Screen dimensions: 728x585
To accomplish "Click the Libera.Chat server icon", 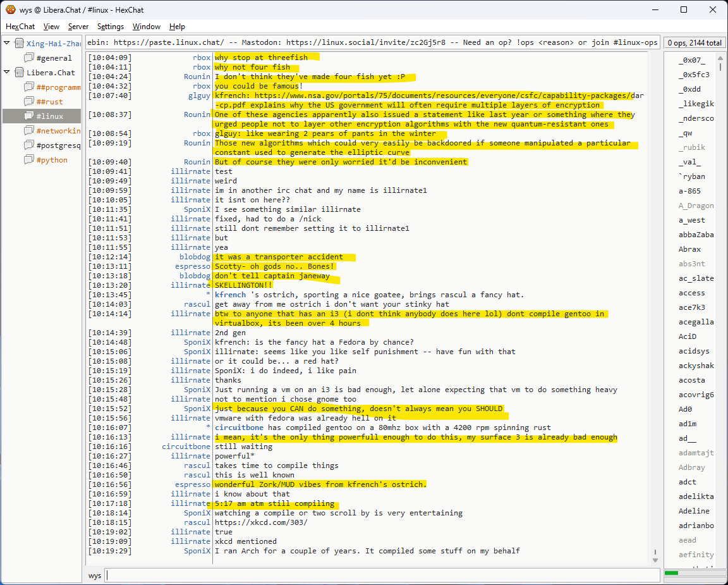I will pyautogui.click(x=20, y=73).
